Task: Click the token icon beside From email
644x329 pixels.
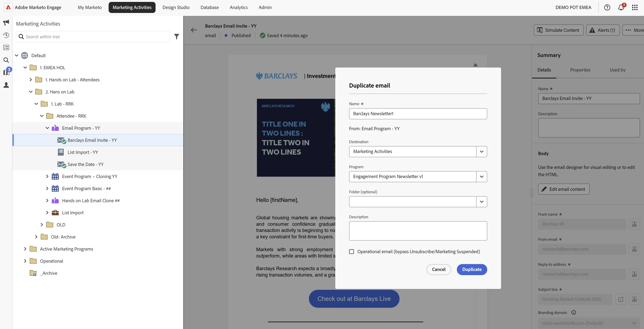Action: click(635, 249)
